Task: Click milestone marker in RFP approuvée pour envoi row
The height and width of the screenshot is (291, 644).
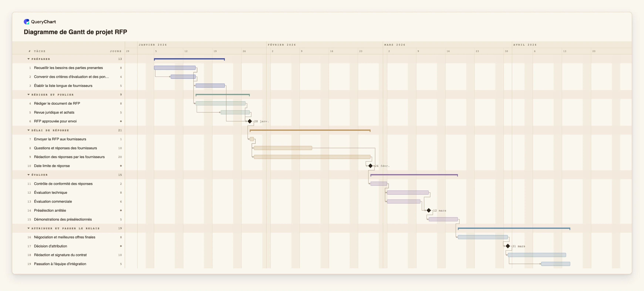Action: pyautogui.click(x=121, y=121)
